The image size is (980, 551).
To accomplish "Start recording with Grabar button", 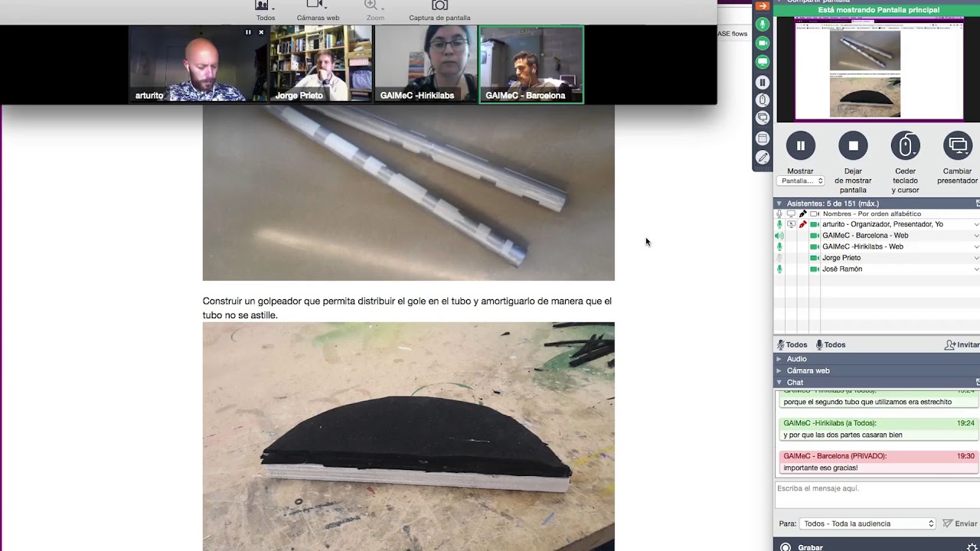I will 802,547.
